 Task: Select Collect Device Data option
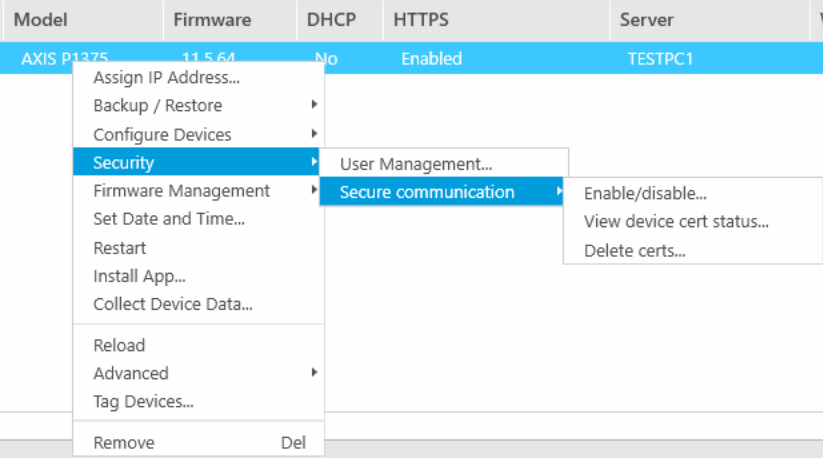172,304
